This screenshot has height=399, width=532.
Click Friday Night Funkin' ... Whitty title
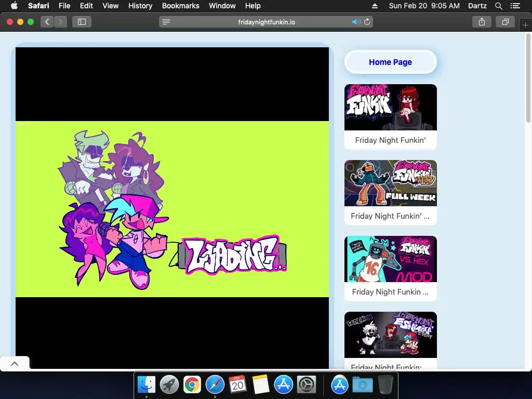click(390, 216)
